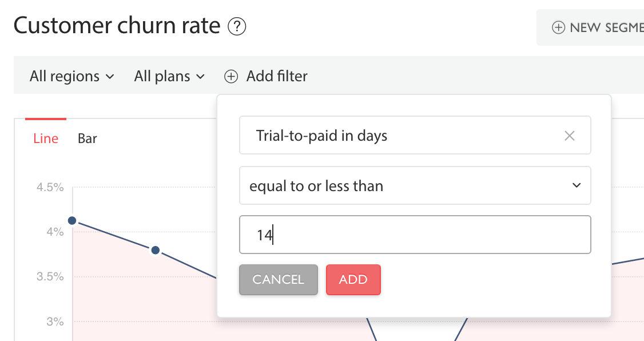Viewport: 644px width, 341px height.
Task: Clear the Trial-to-paid in days field
Action: [569, 136]
